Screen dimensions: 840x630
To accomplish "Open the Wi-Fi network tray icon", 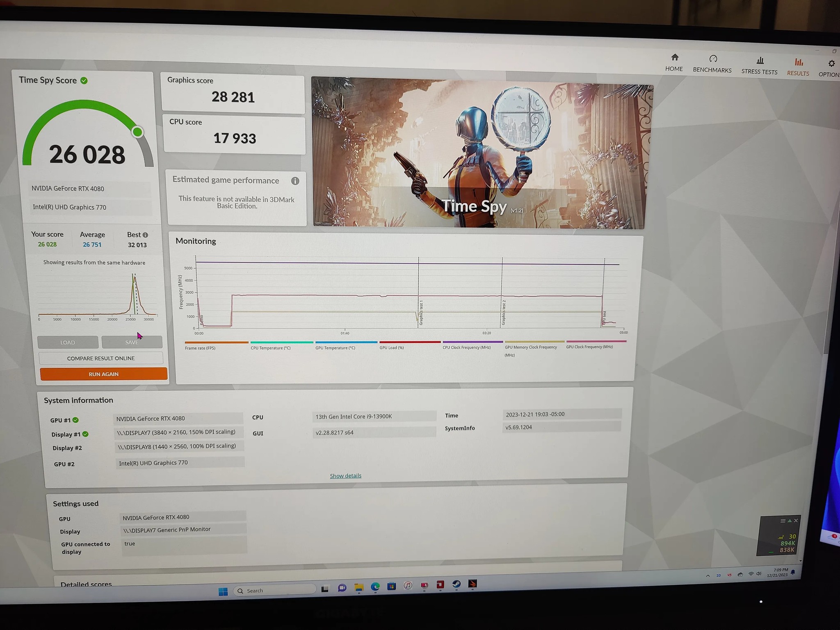I will click(x=751, y=574).
